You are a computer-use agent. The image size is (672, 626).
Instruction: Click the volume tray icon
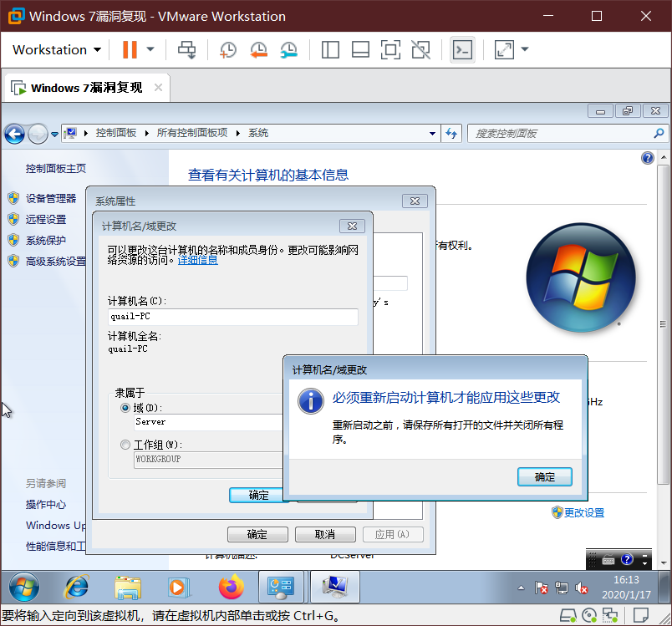582,588
